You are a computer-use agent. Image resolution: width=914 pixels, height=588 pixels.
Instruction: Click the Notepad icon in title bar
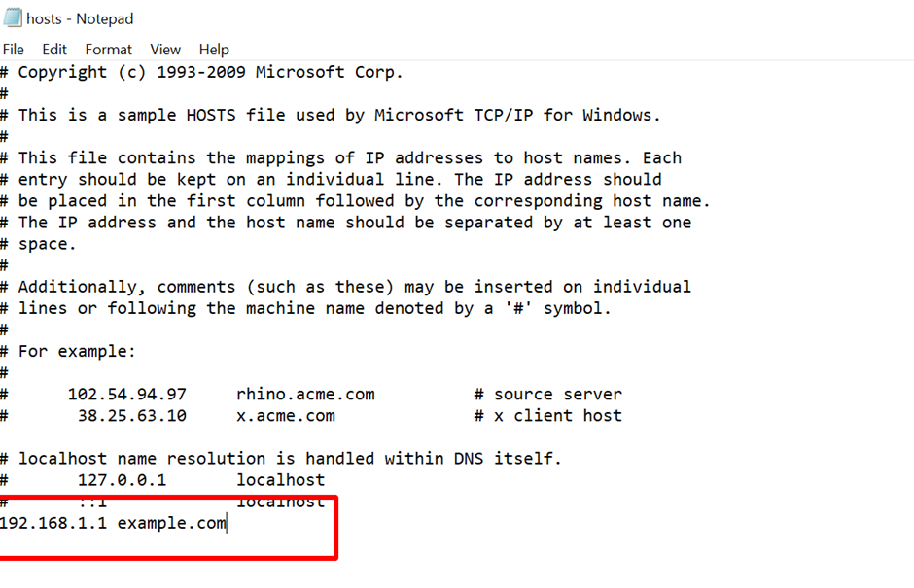(x=12, y=18)
